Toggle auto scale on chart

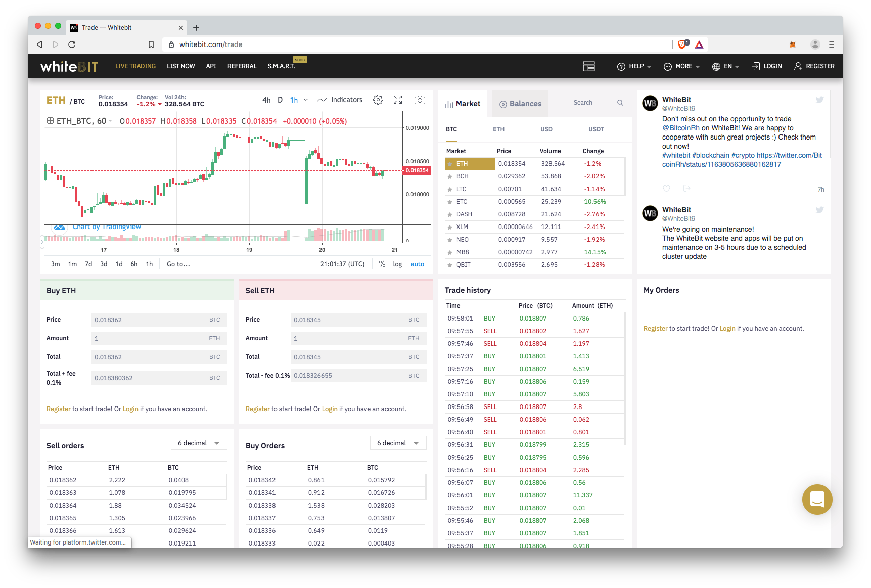pyautogui.click(x=418, y=264)
